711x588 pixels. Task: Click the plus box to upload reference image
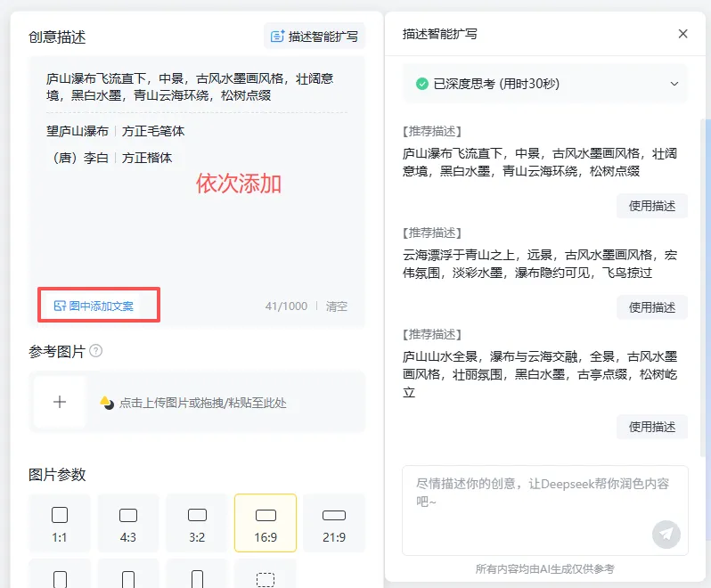tap(60, 402)
